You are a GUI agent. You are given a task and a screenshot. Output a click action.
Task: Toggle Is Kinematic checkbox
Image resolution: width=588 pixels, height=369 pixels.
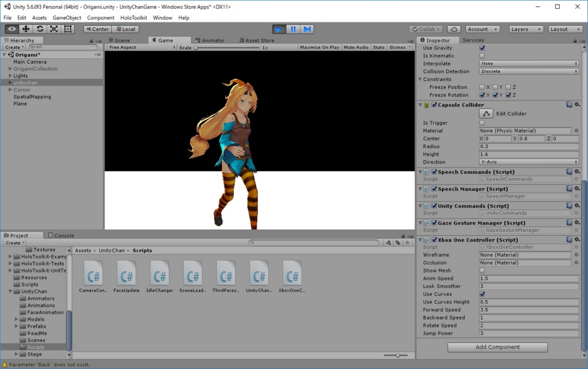pos(482,56)
